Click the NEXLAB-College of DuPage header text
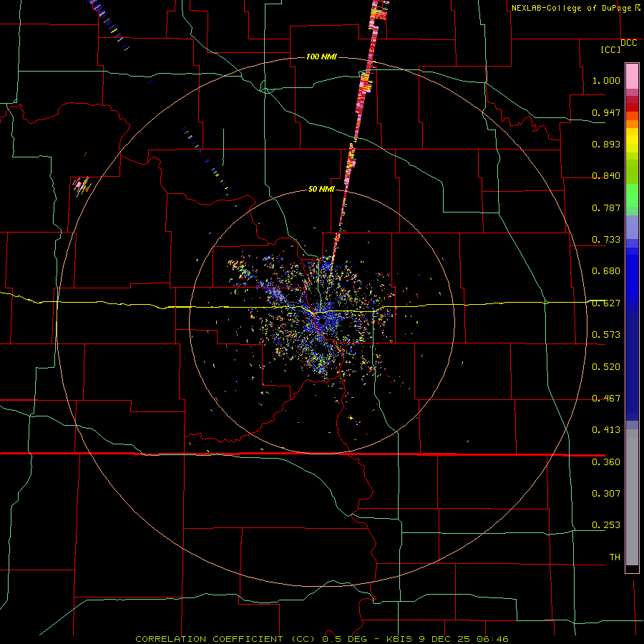The image size is (644, 644). click(571, 8)
